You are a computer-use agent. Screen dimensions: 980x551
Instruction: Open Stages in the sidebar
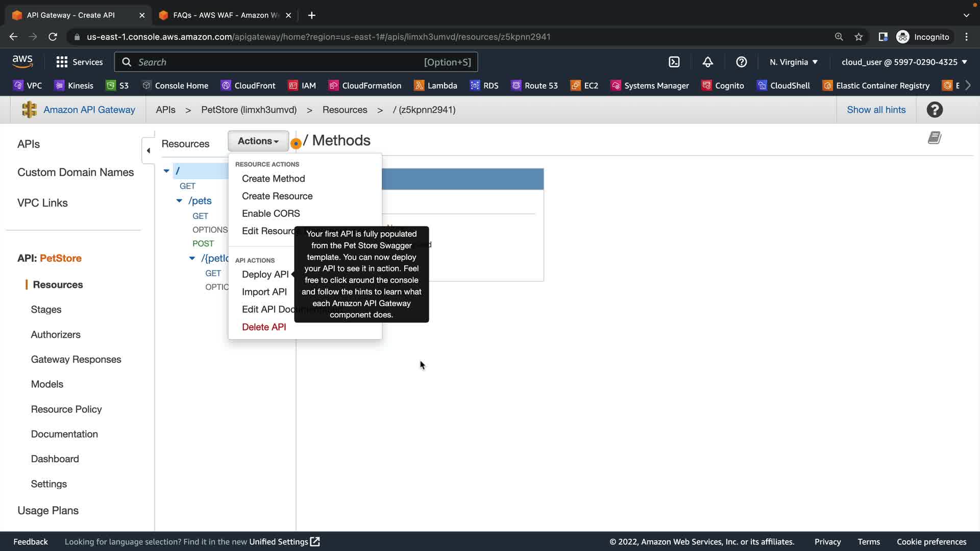(46, 310)
